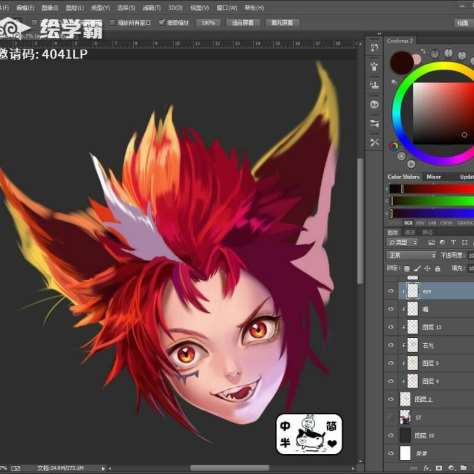The height and width of the screenshot is (474, 474).
Task: Open the 正常 blend mode dropdown
Action: [412, 256]
